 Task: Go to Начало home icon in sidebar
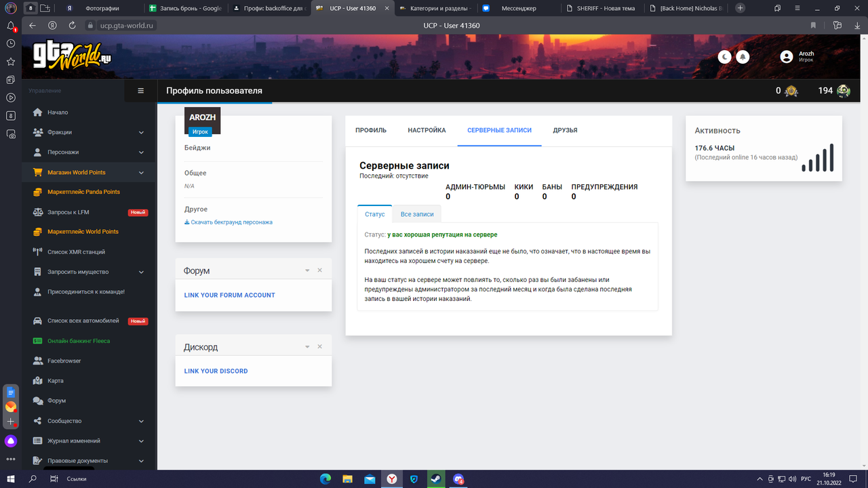click(x=38, y=113)
